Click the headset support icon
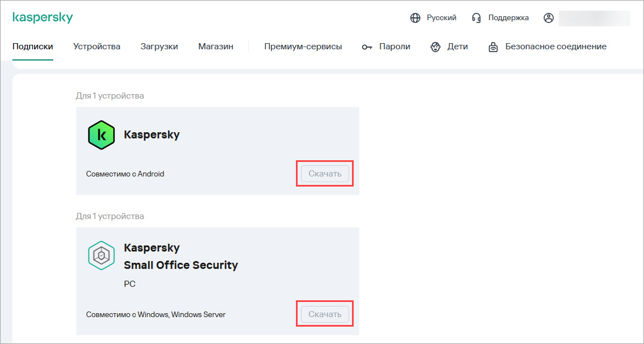 pos(476,18)
